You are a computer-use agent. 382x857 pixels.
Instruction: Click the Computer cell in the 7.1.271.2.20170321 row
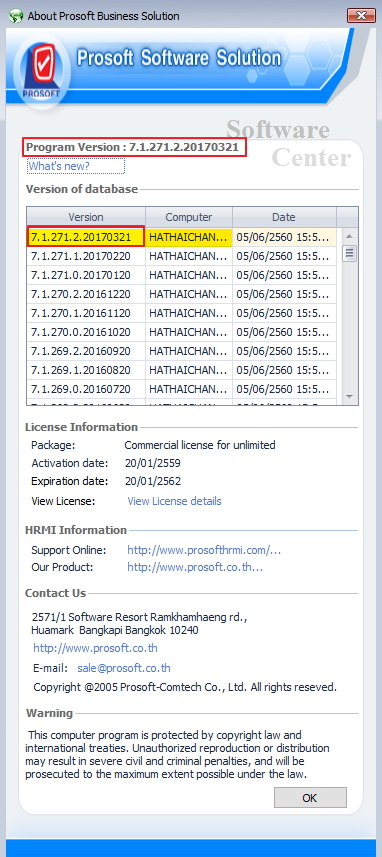click(x=189, y=237)
